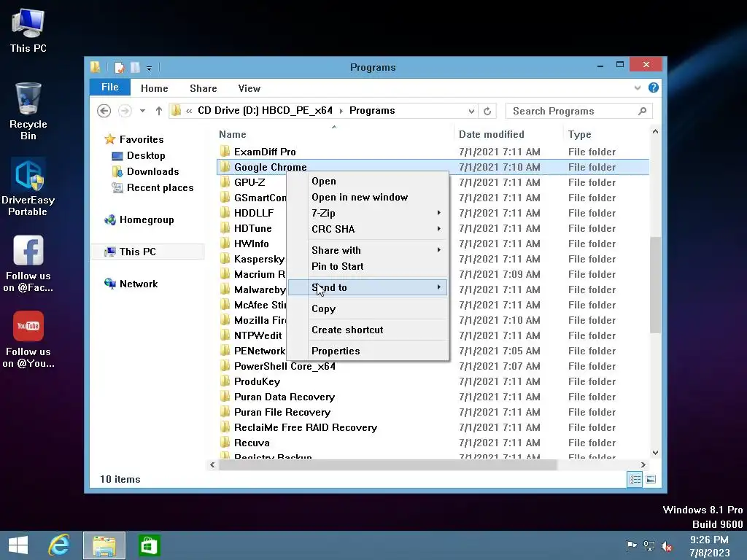Viewport: 747px width, 560px height.
Task: Click the vertical scrollbar thumb
Action: coord(655,284)
